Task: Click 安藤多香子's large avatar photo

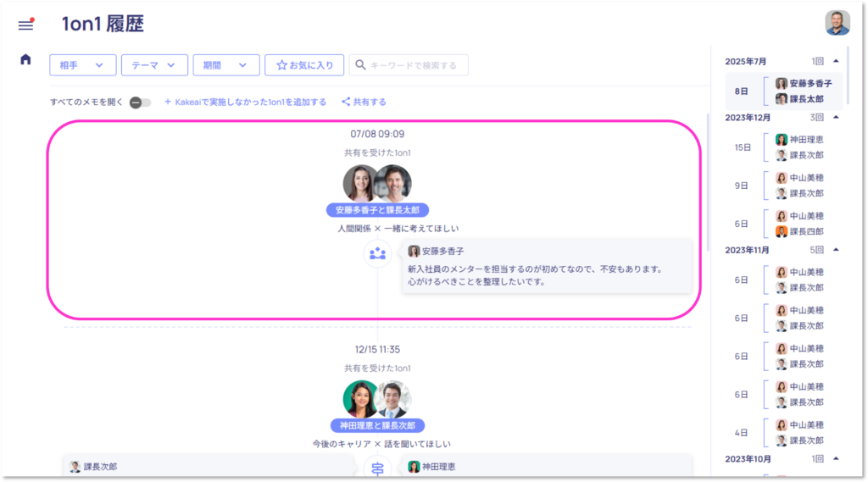Action: click(x=360, y=183)
